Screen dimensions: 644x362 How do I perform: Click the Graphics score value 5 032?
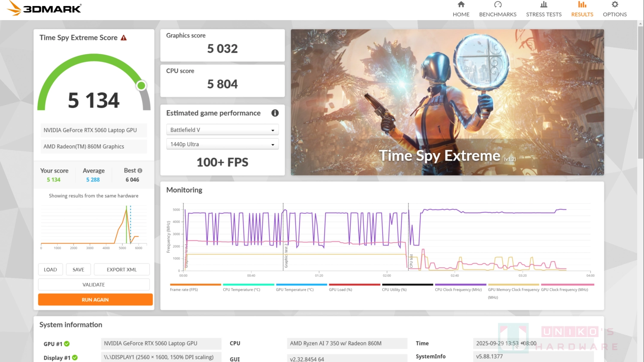(x=222, y=48)
